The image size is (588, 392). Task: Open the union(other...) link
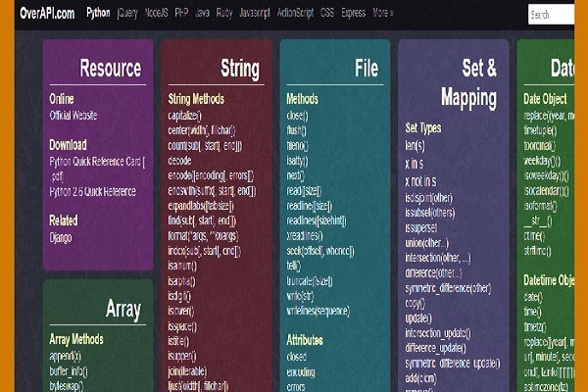[x=426, y=243]
